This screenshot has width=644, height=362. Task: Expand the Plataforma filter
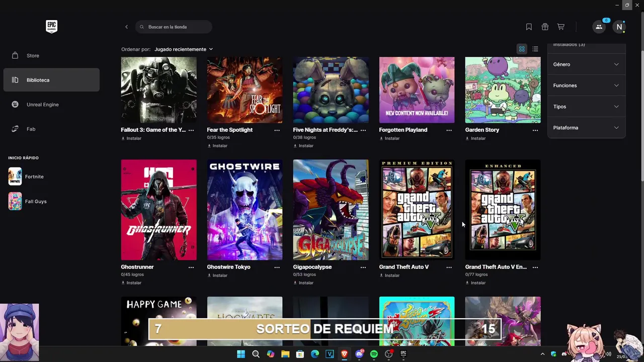(x=586, y=128)
